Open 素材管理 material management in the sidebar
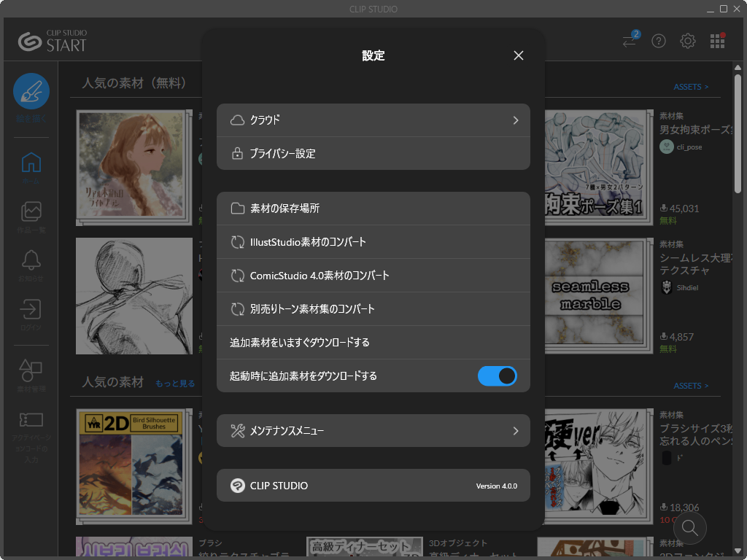The height and width of the screenshot is (560, 747). (x=31, y=372)
